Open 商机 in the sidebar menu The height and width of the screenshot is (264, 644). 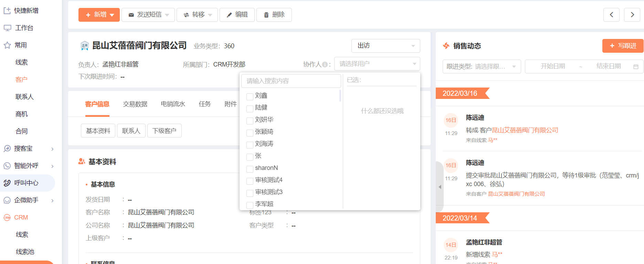pyautogui.click(x=21, y=114)
